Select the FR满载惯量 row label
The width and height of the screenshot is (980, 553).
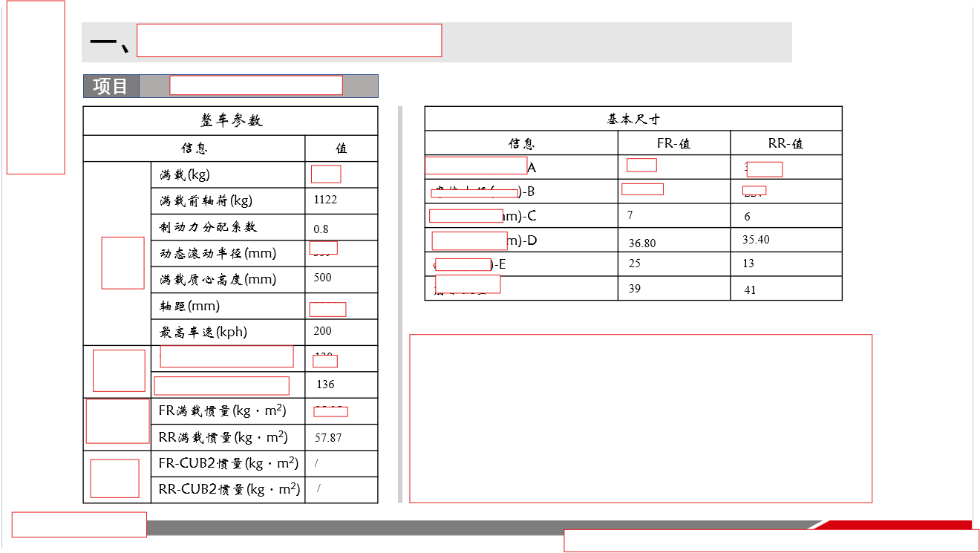click(223, 410)
